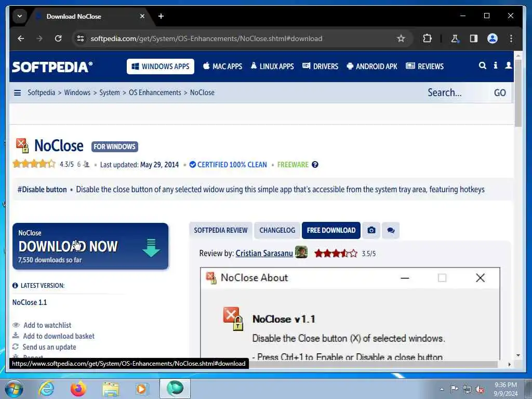Go to OS Enhancements breadcrumb link
This screenshot has height=399, width=532.
click(x=155, y=92)
